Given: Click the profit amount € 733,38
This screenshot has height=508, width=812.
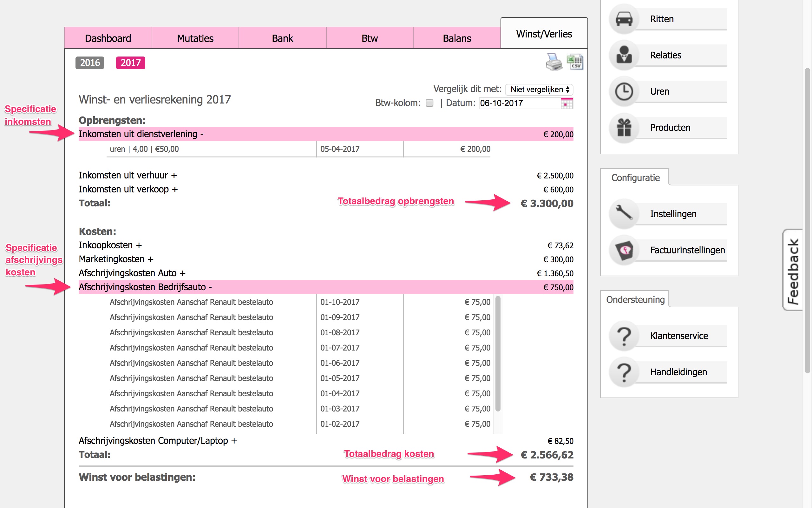Looking at the screenshot, I should (x=552, y=477).
